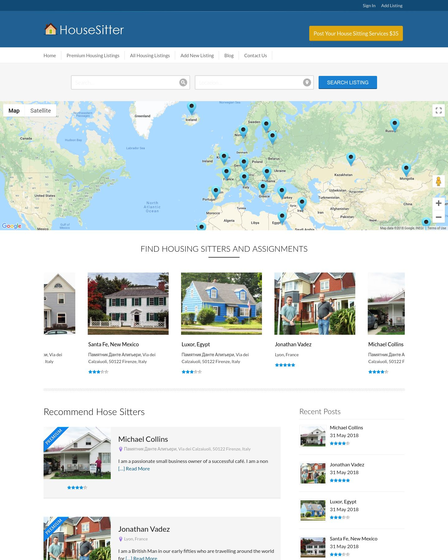The image size is (448, 560).
Task: Click the Luxor, Egypt carousel title
Action: click(196, 344)
